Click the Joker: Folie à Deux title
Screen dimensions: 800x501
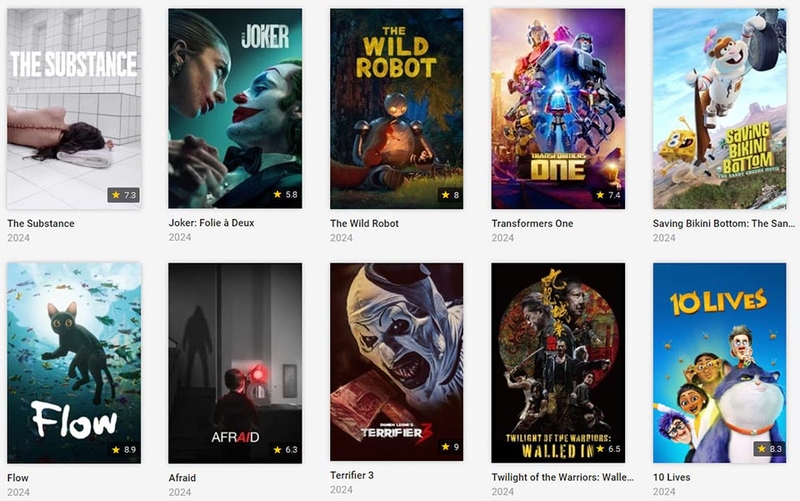(x=211, y=223)
